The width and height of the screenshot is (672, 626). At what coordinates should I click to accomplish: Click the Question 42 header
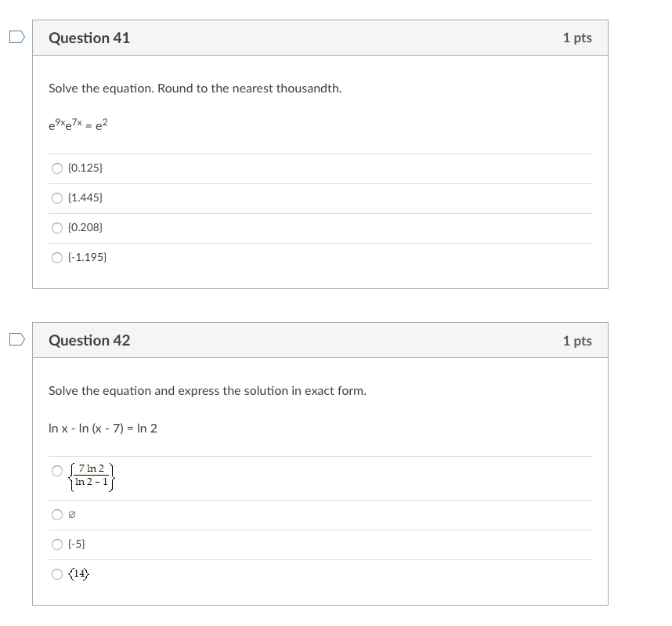[x=89, y=340]
